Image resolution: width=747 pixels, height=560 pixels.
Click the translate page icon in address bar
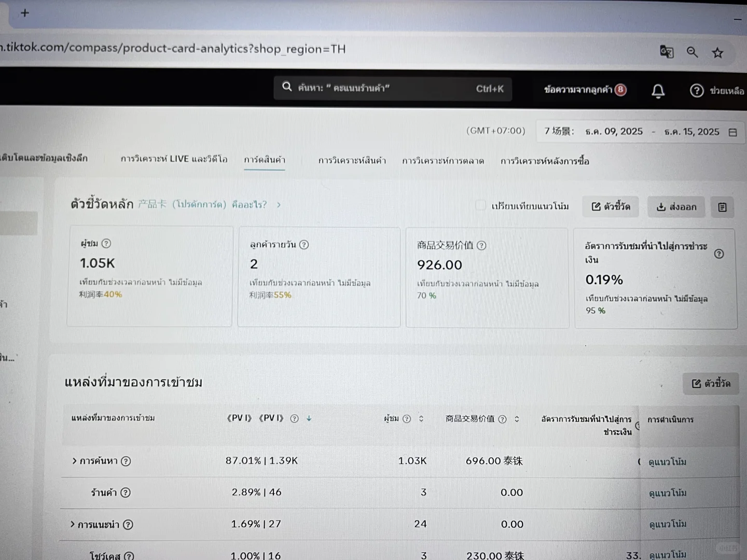(x=667, y=52)
